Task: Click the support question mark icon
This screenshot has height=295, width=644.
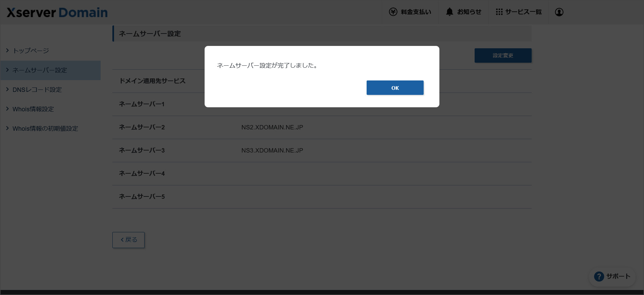Action: coord(599,277)
